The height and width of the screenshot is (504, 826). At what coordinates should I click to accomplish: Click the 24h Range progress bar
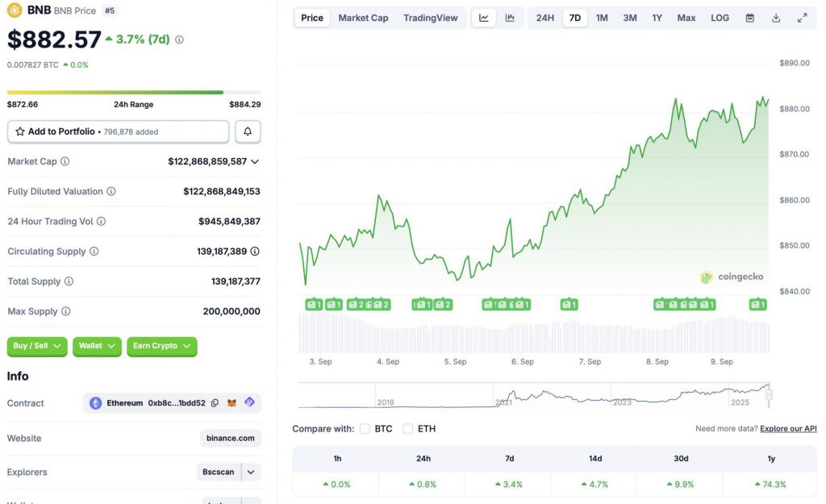(x=134, y=92)
